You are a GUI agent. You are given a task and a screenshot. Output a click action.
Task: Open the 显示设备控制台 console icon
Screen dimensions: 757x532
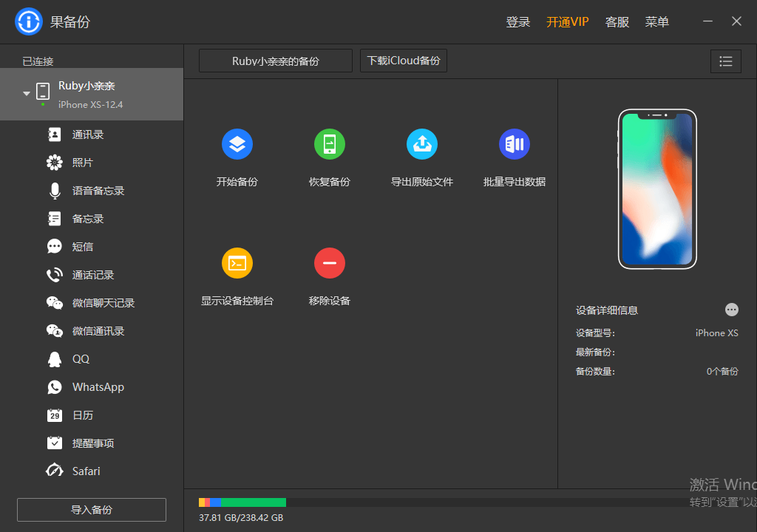pos(237,263)
